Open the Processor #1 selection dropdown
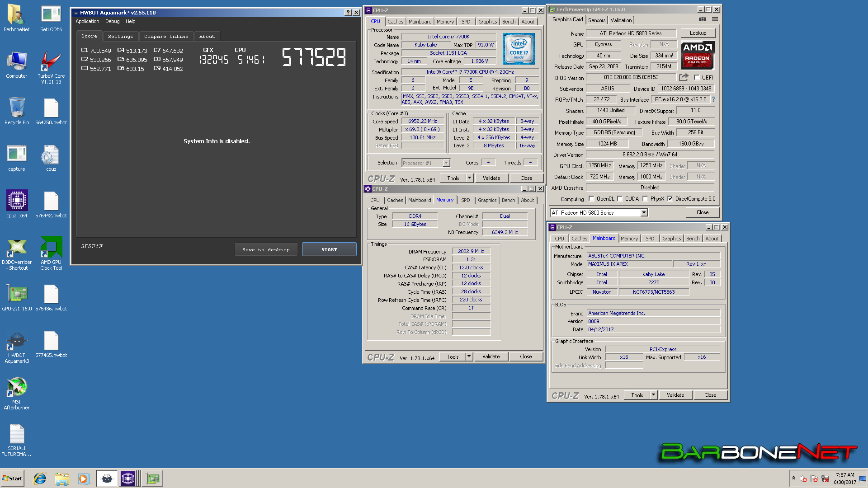 click(x=425, y=163)
